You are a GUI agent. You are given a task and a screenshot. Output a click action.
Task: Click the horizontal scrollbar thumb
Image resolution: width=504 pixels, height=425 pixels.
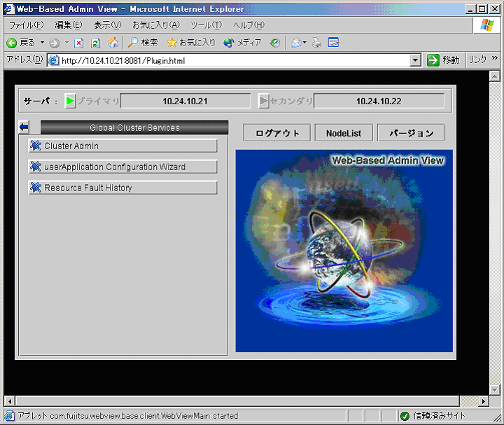click(237, 401)
